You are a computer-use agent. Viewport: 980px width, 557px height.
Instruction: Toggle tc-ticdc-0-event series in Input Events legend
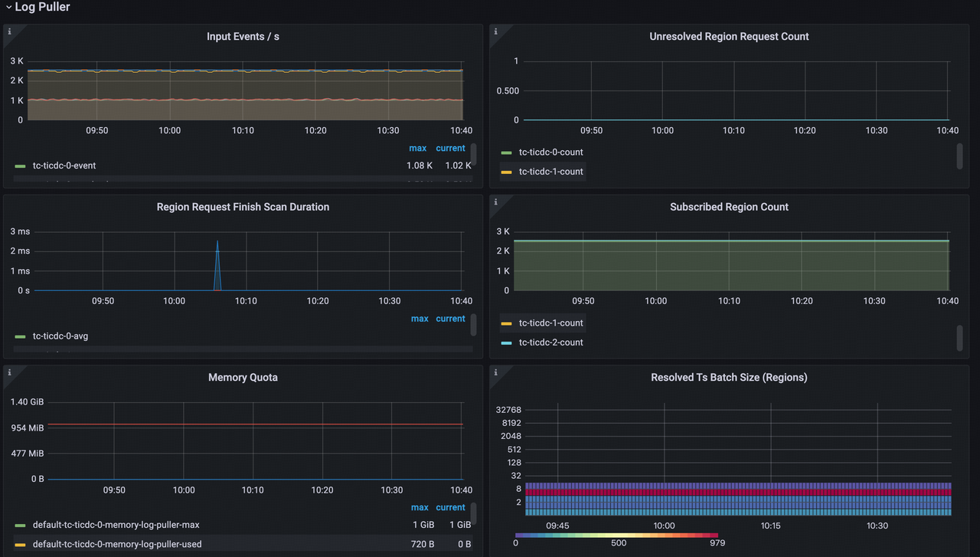point(64,165)
